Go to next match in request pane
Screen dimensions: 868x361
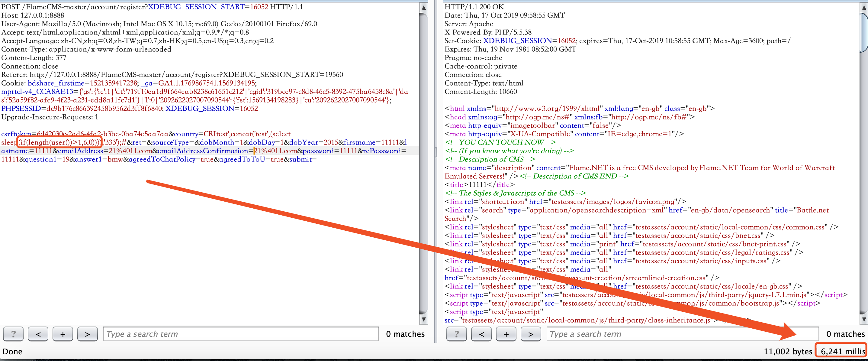(x=87, y=334)
